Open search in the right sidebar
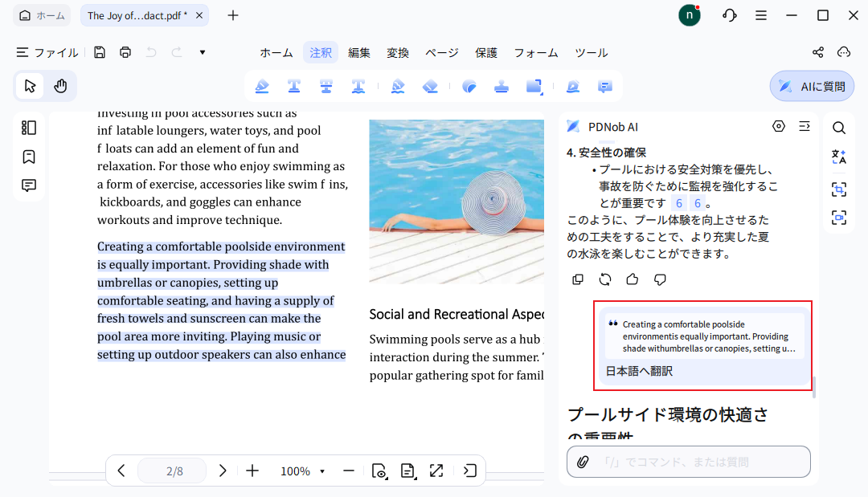Screen dimensions: 868x497 [x=838, y=127]
